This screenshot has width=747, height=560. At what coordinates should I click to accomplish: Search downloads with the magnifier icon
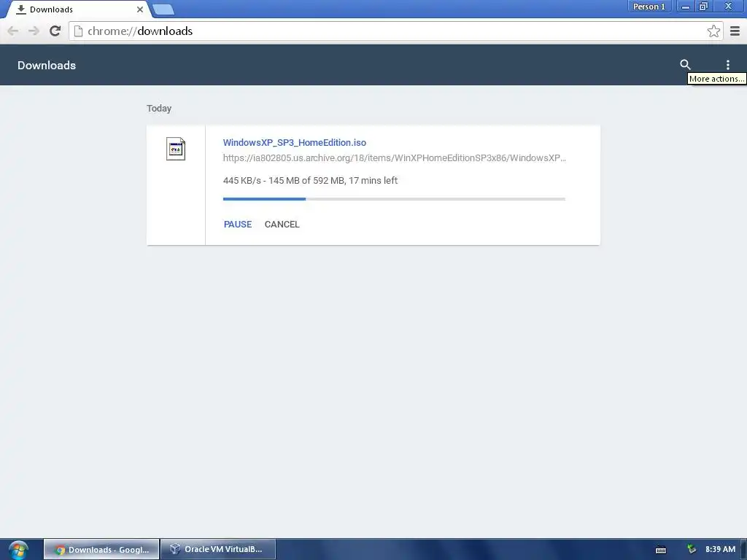coord(685,64)
